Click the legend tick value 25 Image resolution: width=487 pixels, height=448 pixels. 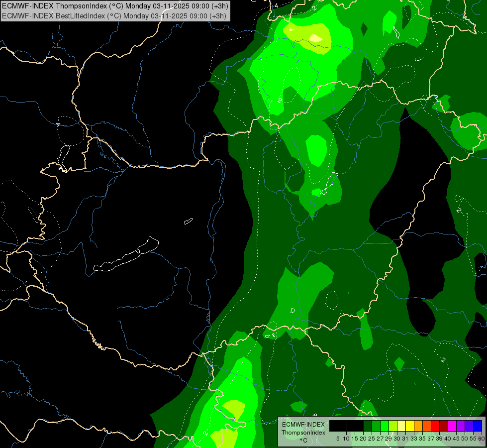coord(372,439)
